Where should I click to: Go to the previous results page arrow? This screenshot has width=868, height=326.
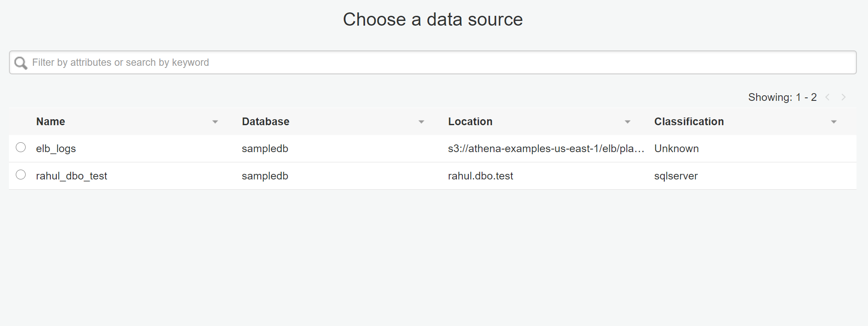pyautogui.click(x=827, y=97)
